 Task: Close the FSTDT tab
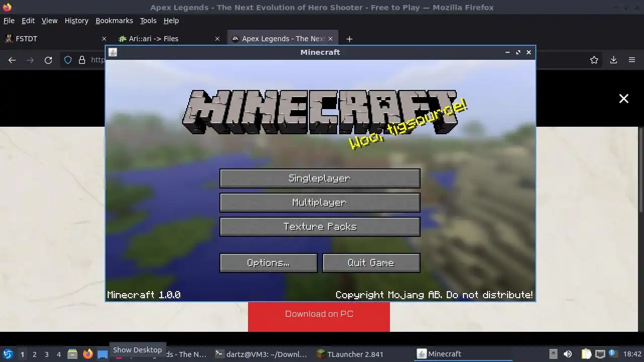[x=104, y=39]
